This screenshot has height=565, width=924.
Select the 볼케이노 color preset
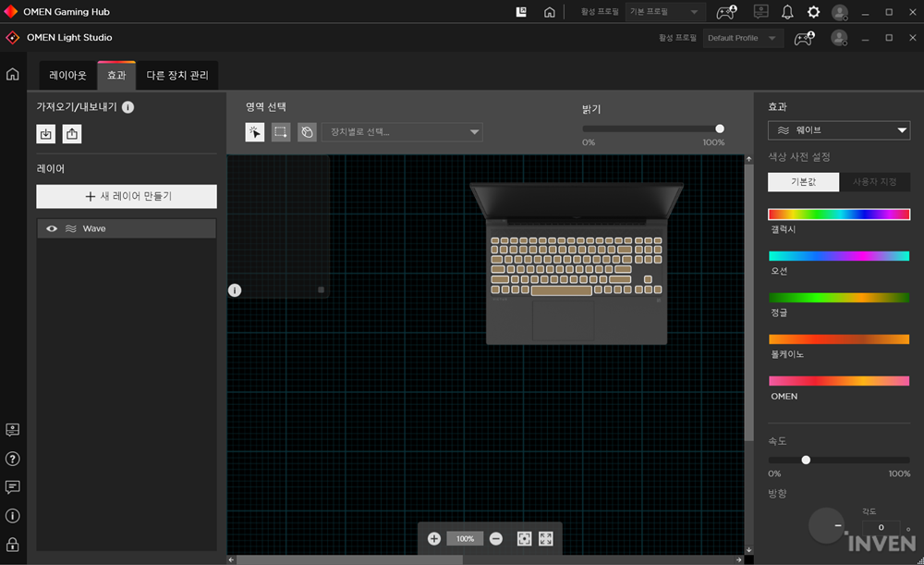(839, 339)
